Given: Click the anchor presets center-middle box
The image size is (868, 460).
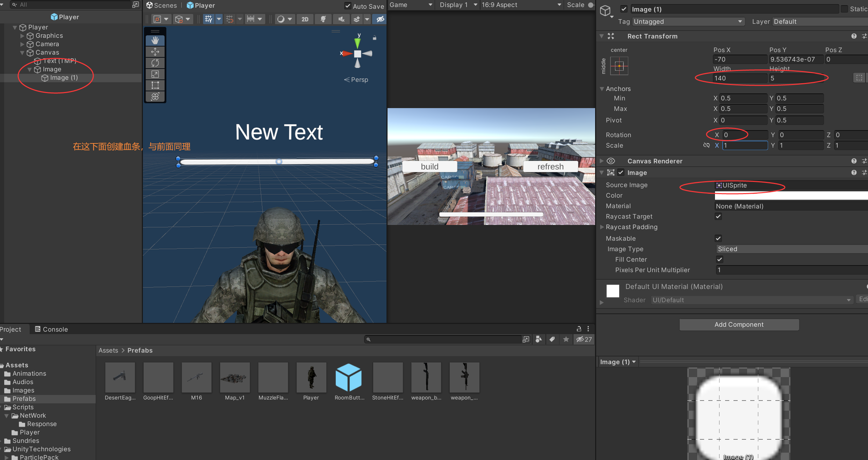Looking at the screenshot, I should point(619,66).
